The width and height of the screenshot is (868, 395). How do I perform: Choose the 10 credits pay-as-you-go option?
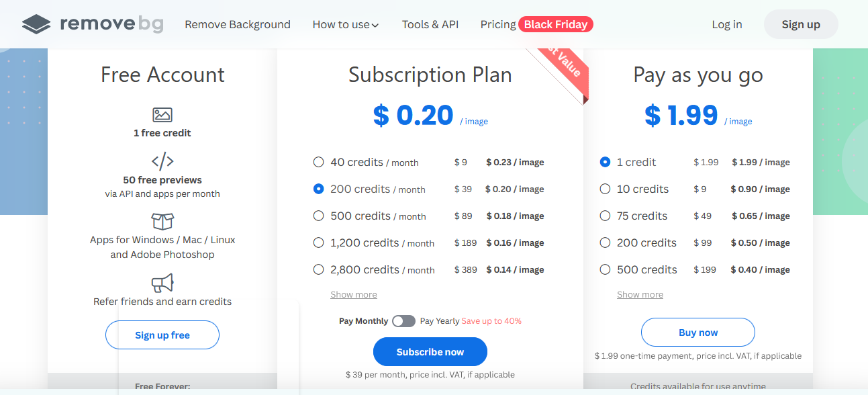coord(605,189)
